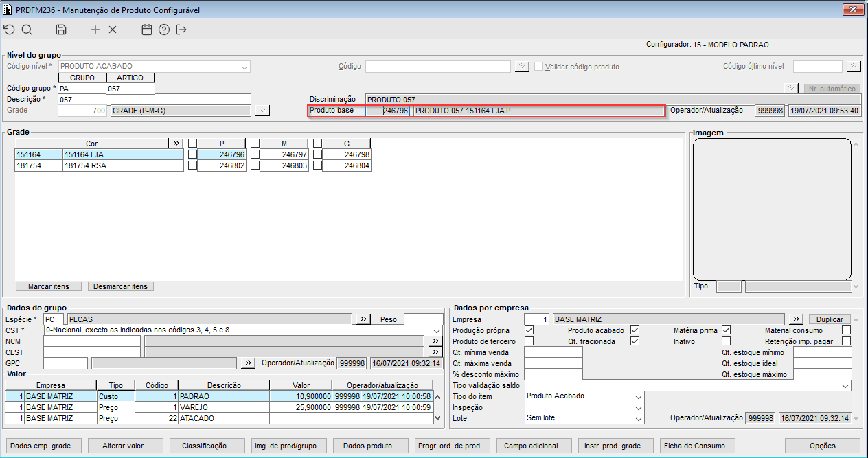Open the NCM lookup arrow
The height and width of the screenshot is (458, 868).
[434, 341]
